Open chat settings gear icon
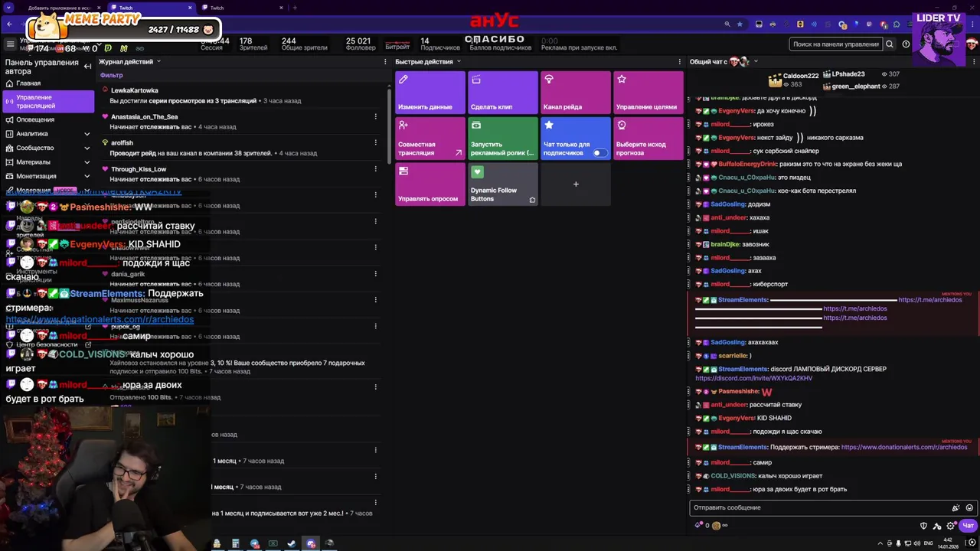This screenshot has height=551, width=980. coord(951,526)
